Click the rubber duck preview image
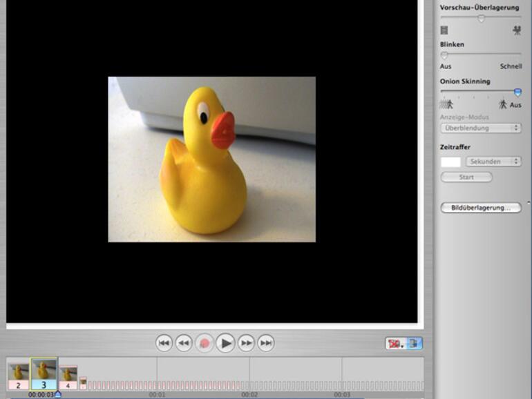 coord(211,159)
